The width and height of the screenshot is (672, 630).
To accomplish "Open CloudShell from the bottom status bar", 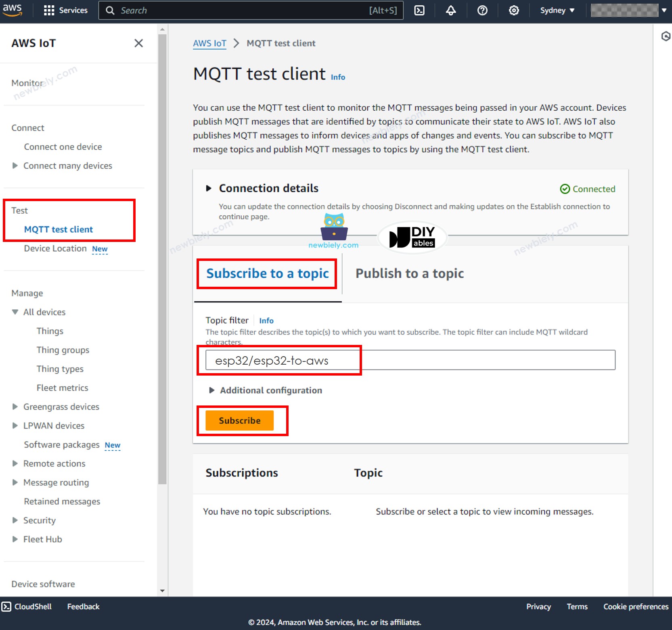I will pyautogui.click(x=27, y=606).
